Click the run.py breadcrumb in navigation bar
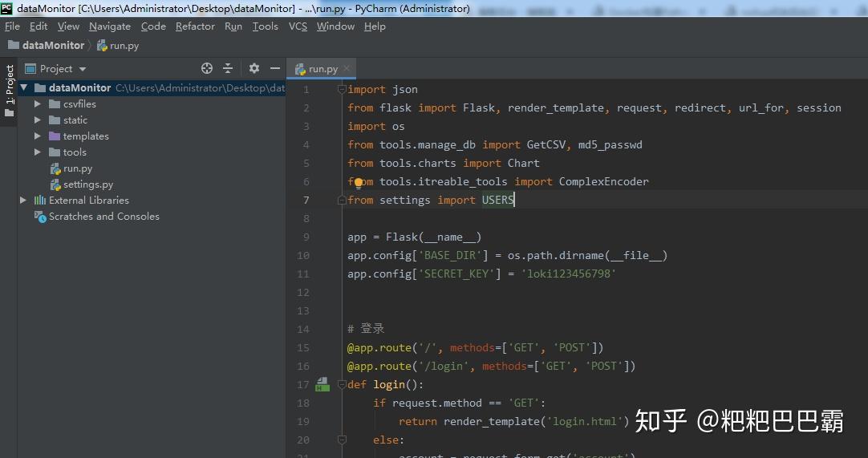The width and height of the screenshot is (868, 458). 118,46
